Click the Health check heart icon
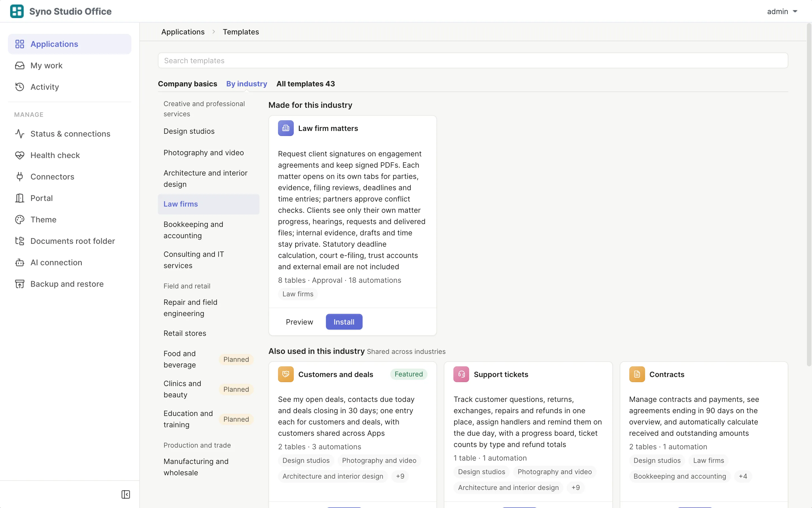The width and height of the screenshot is (812, 508). click(x=20, y=155)
